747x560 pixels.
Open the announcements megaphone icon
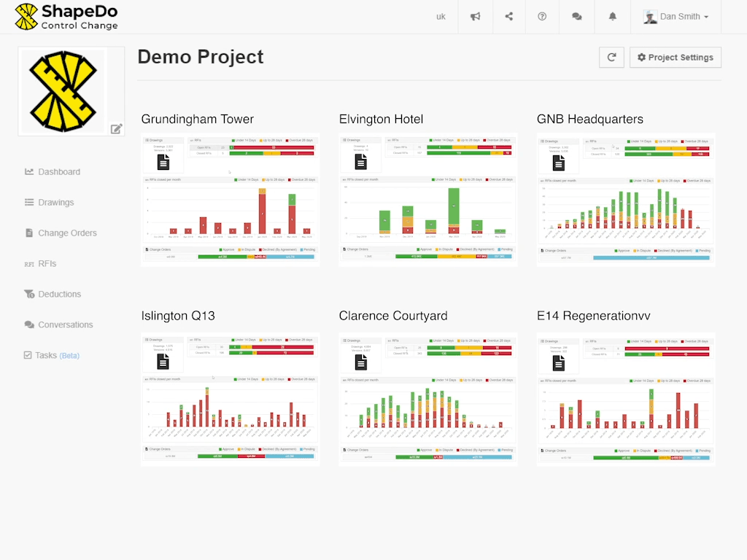[475, 16]
